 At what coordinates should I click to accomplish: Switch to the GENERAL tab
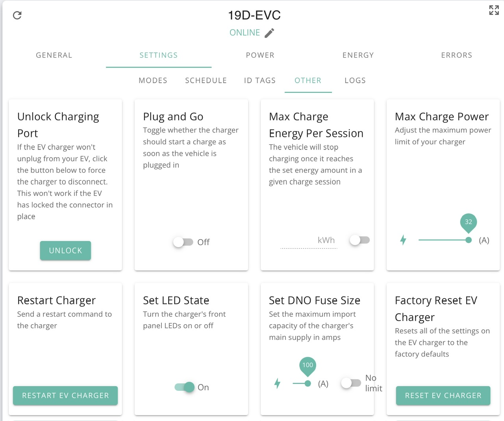pyautogui.click(x=54, y=55)
